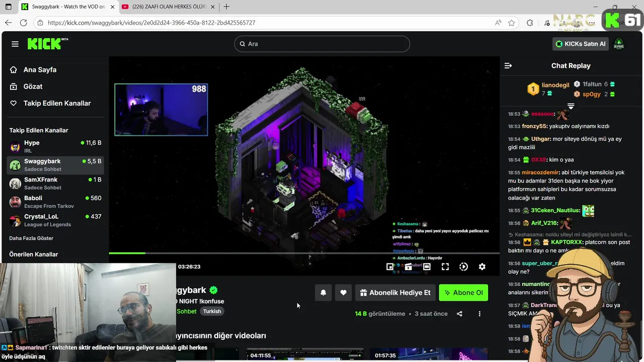Add page to favorites star icon
644x362 pixels.
(512, 23)
